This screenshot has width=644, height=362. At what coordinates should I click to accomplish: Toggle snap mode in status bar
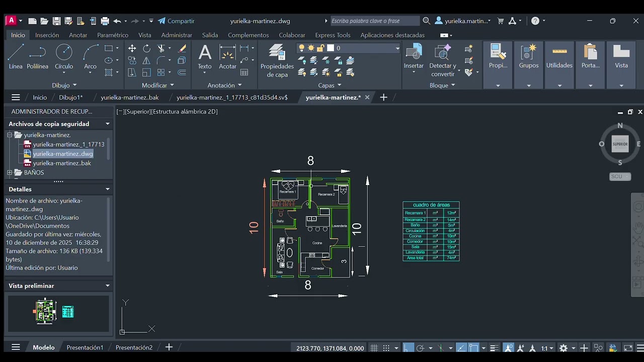click(386, 348)
